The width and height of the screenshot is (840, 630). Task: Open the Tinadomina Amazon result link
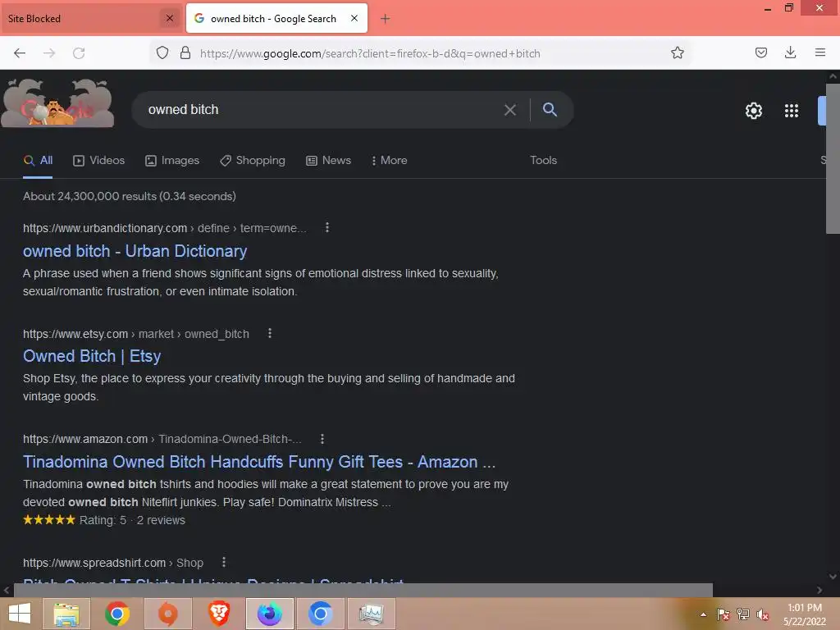[x=259, y=462]
